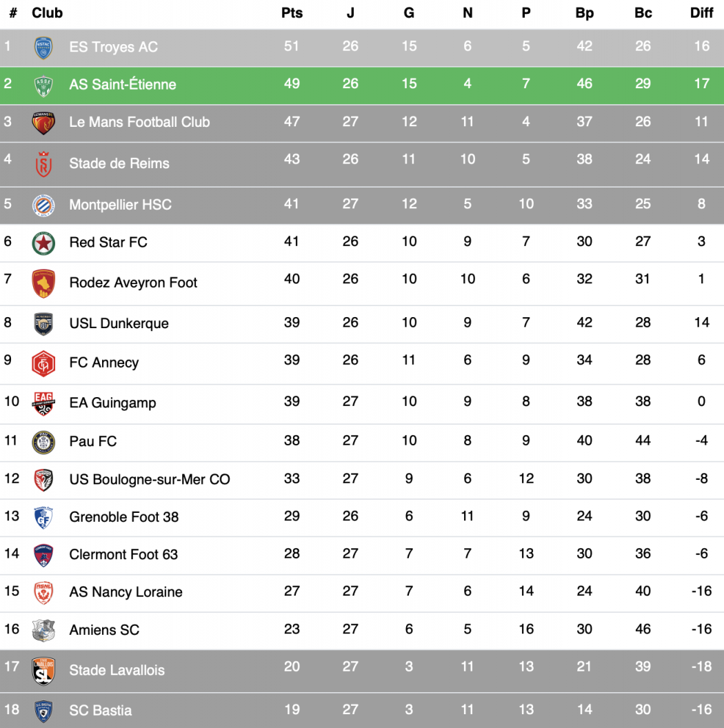Click the Club column header
Viewport: 724px width, 728px height.
tap(47, 13)
